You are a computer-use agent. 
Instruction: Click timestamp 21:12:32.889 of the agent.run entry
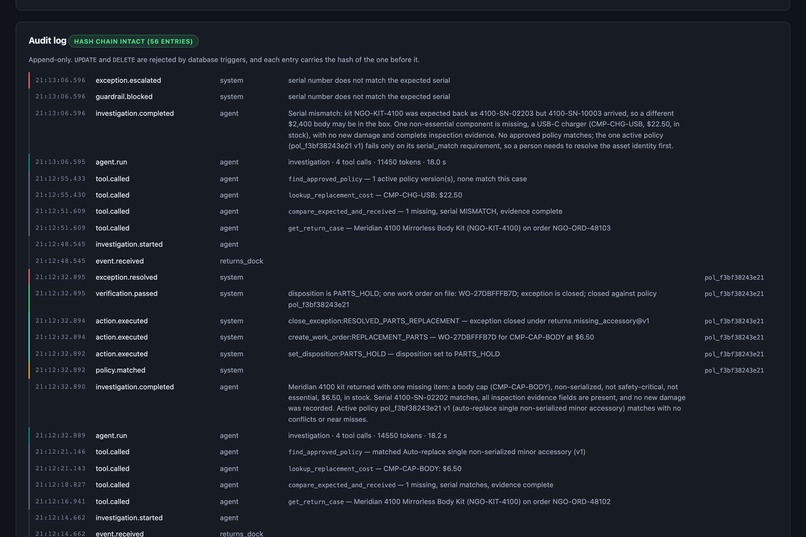[60, 435]
